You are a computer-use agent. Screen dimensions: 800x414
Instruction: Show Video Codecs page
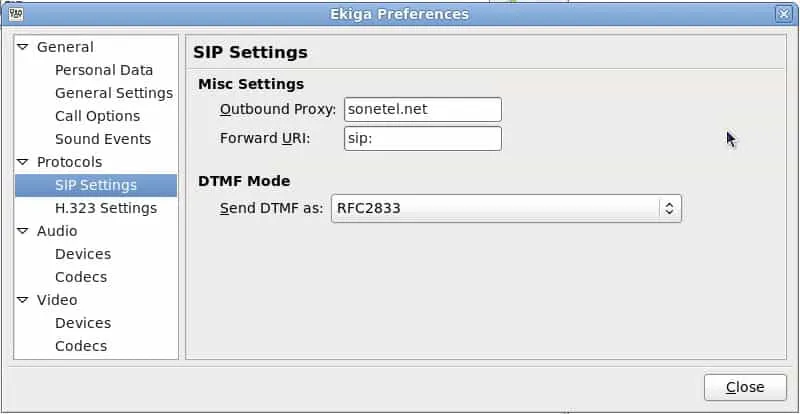pos(81,346)
